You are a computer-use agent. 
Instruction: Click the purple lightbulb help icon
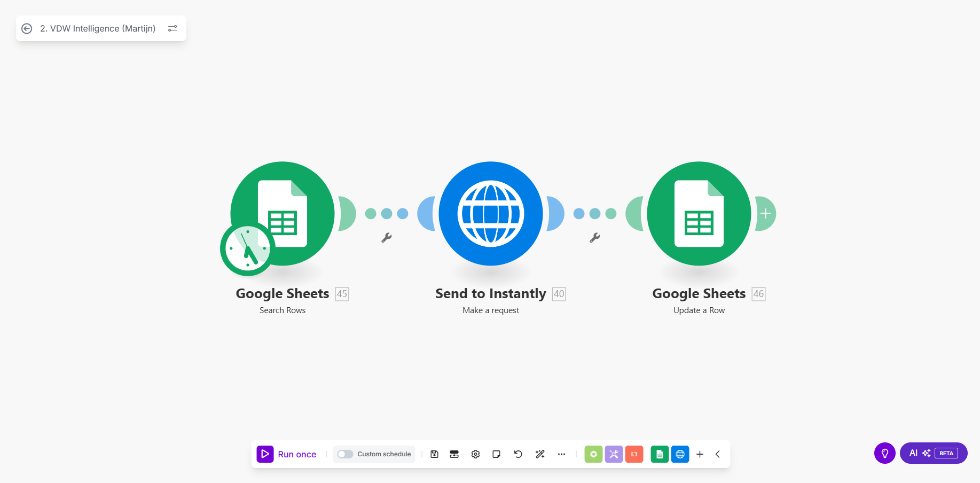click(885, 453)
